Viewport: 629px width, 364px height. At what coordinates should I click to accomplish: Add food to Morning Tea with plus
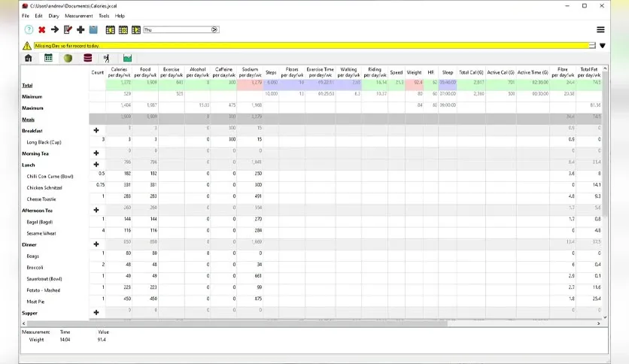[x=96, y=153]
